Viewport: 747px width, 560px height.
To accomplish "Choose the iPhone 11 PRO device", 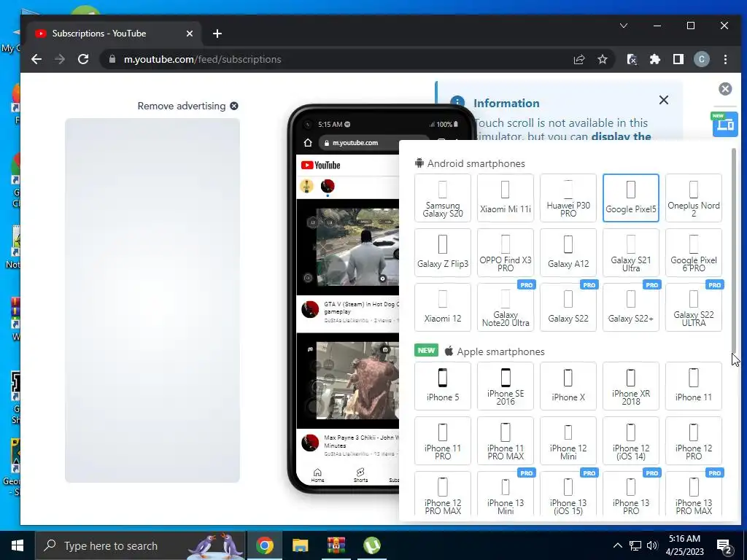I will point(443,441).
